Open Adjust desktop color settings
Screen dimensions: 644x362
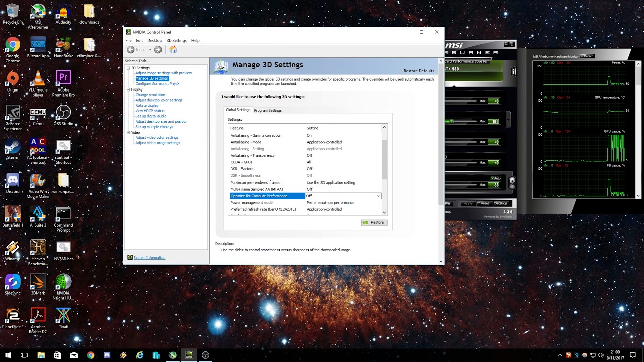point(159,100)
